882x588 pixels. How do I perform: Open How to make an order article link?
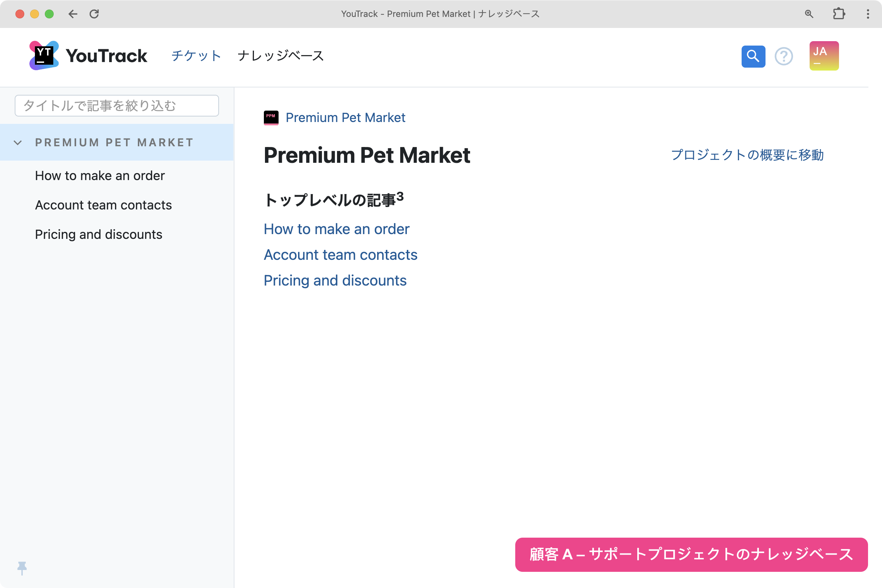tap(336, 229)
